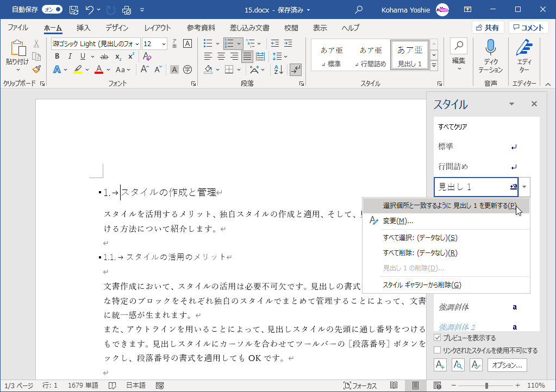This screenshot has height=392, width=556.
Task: Toggle the show preview checkbox
Action: 438,338
